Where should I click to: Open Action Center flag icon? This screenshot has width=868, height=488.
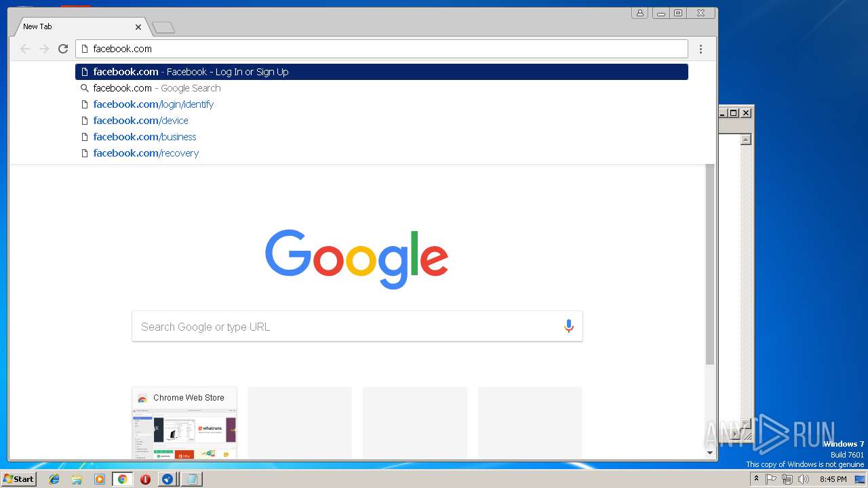click(x=771, y=479)
